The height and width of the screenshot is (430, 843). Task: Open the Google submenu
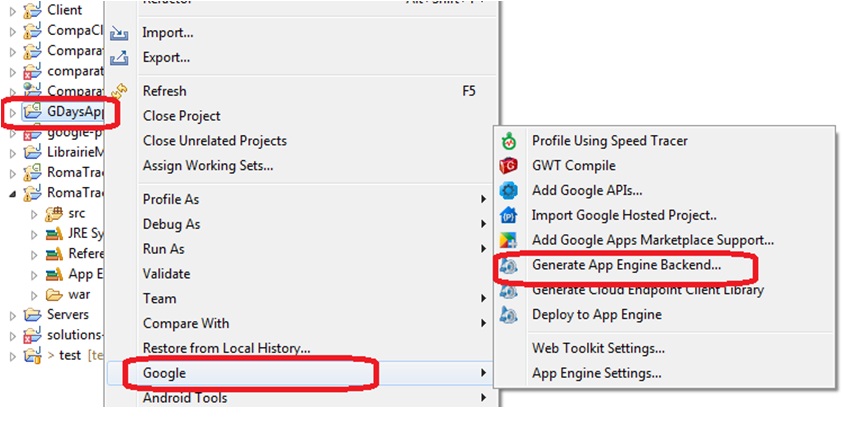click(164, 373)
